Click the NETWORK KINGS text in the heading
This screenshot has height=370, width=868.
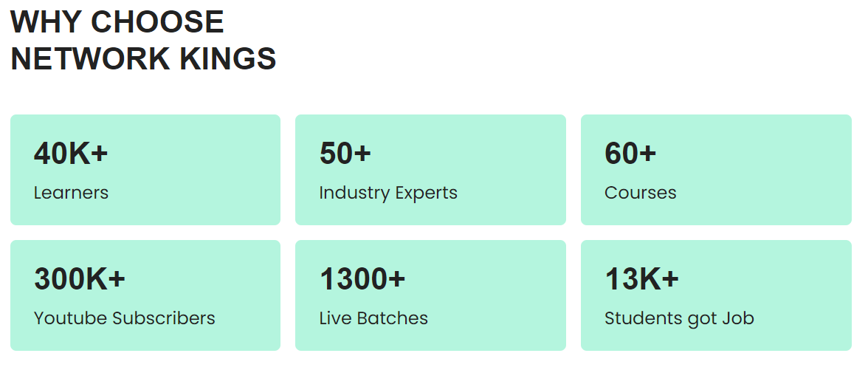[x=143, y=59]
